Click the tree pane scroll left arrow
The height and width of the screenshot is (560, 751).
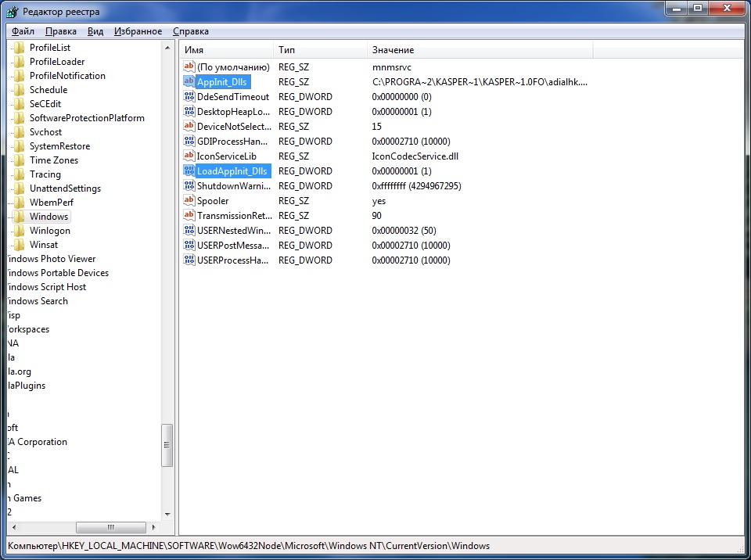pos(14,527)
